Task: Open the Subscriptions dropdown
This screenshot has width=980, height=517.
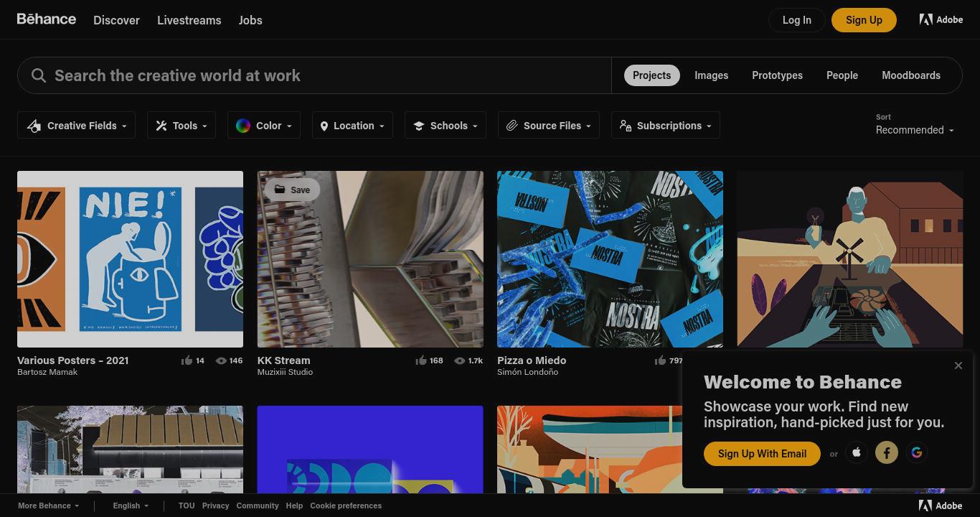Action: (666, 126)
